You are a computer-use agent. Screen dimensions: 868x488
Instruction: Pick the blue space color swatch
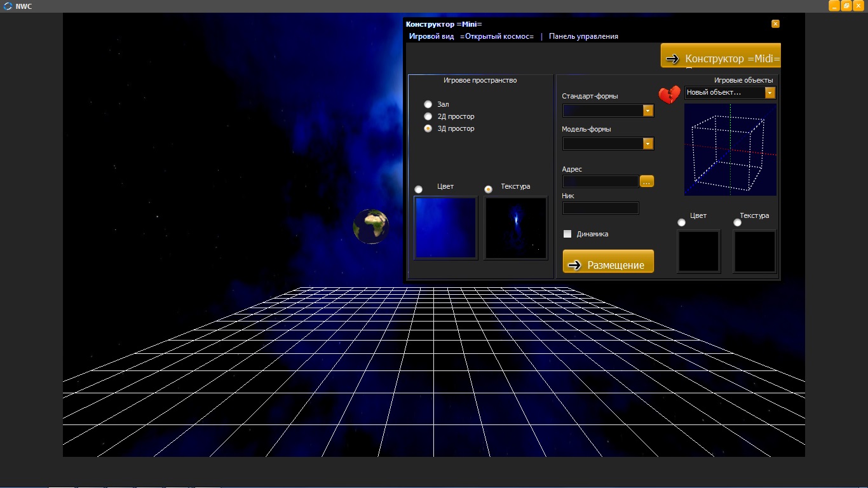pos(445,227)
